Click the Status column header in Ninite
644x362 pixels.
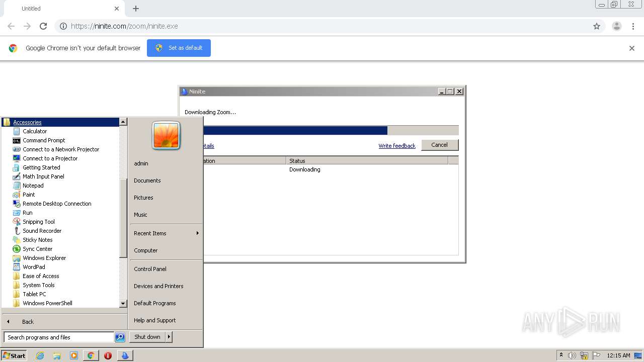(x=367, y=161)
